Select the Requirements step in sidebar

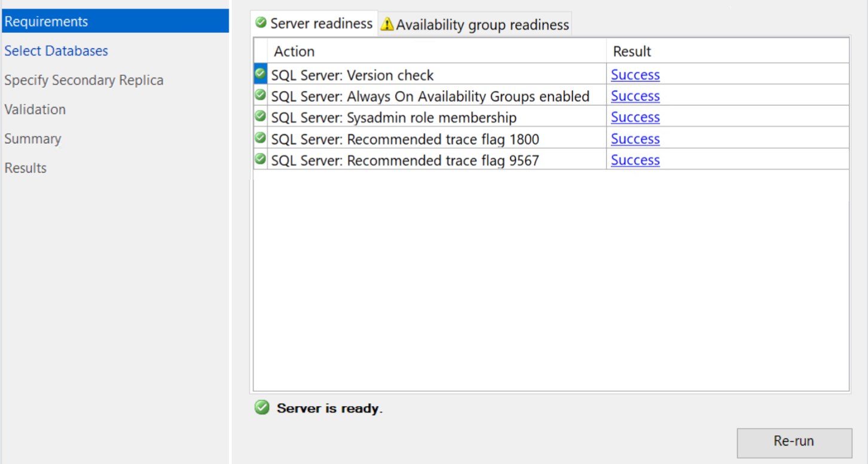pyautogui.click(x=115, y=21)
